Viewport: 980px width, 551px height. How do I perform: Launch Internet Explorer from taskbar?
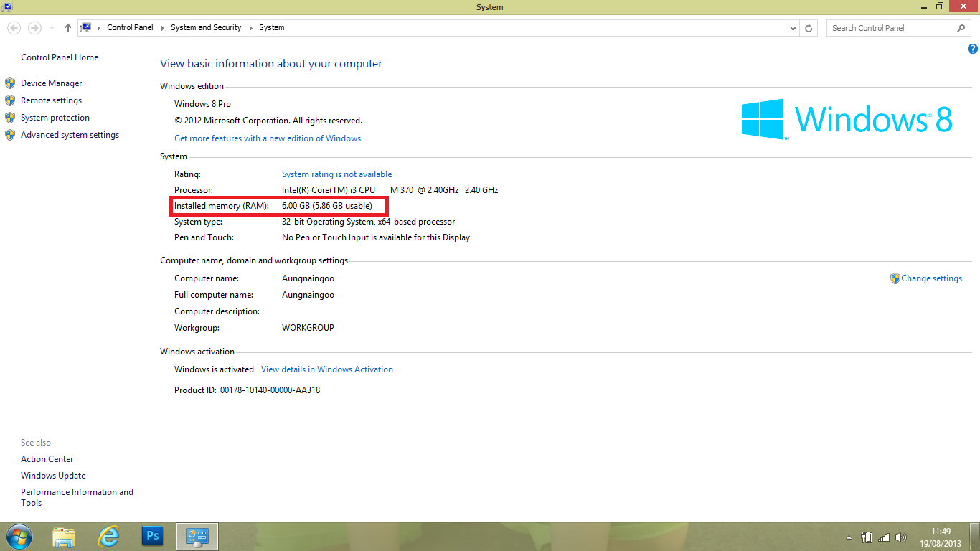pos(108,537)
